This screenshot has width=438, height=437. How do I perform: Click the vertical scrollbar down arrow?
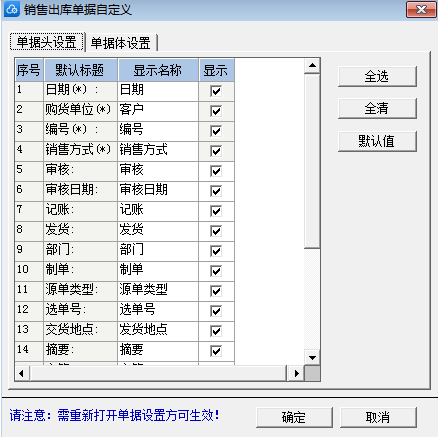[x=312, y=358]
